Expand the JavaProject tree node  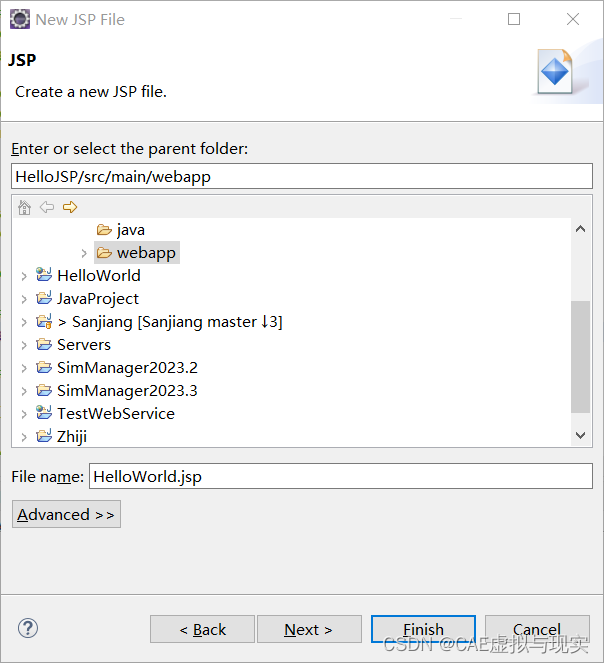pos(24,299)
